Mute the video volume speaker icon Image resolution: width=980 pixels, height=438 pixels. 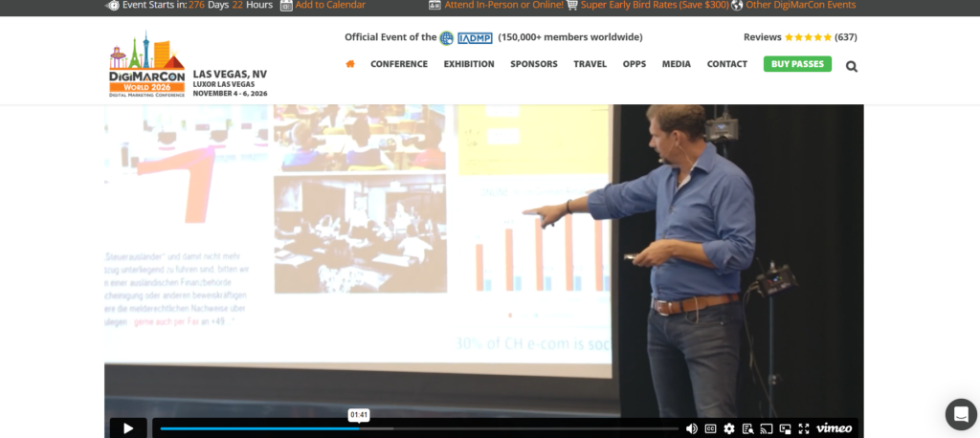click(692, 428)
